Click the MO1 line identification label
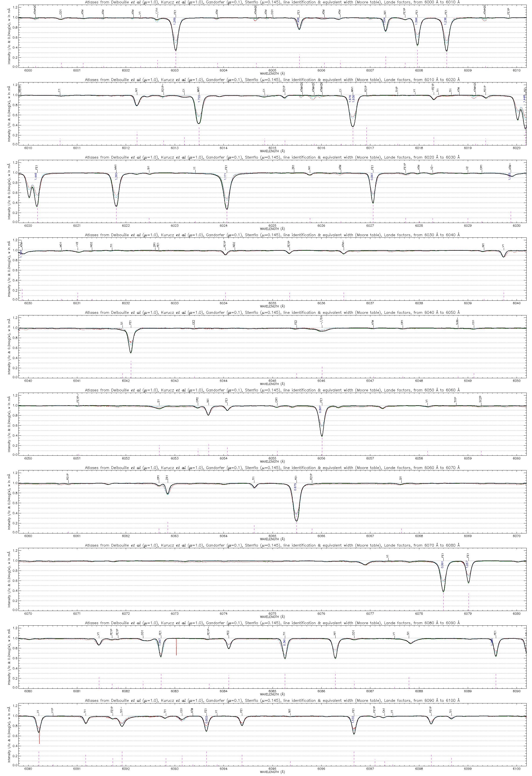 click(61, 245)
